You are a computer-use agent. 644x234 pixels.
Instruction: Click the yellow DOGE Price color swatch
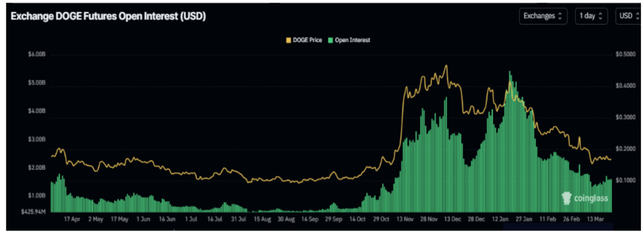(288, 40)
